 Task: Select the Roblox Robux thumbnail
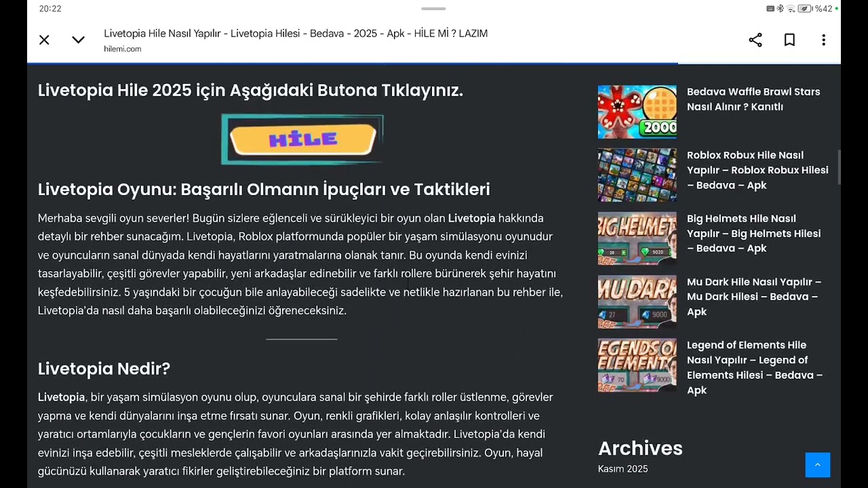tap(637, 175)
